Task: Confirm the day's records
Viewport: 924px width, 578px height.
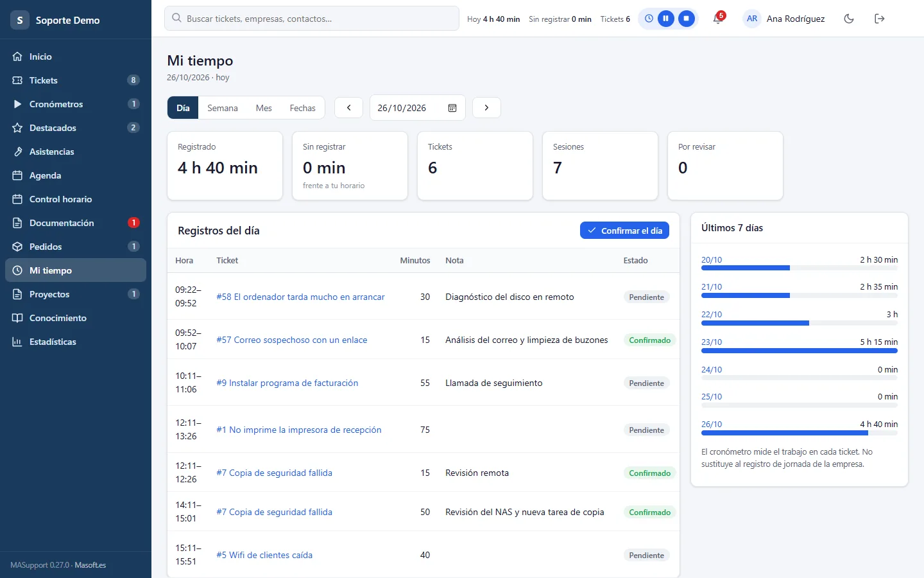Action: 624,231
